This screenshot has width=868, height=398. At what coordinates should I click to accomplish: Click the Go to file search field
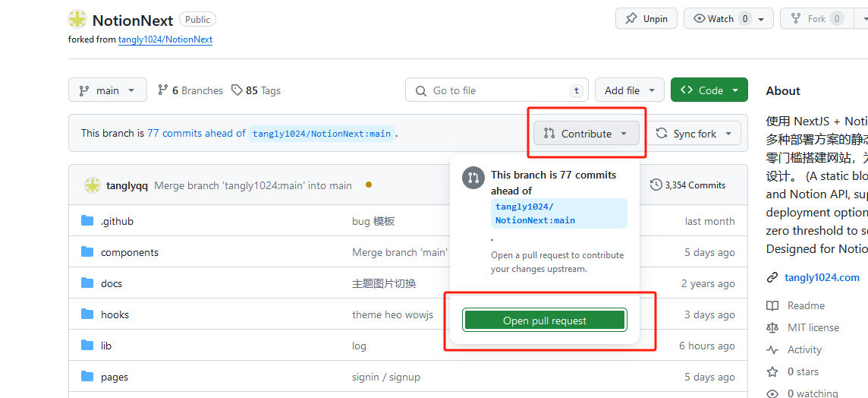coord(496,90)
